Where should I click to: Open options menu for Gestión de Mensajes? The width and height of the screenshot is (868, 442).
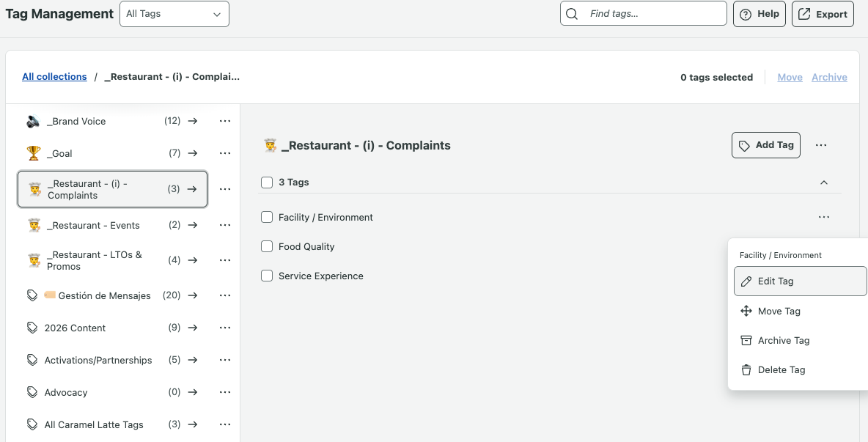point(225,295)
